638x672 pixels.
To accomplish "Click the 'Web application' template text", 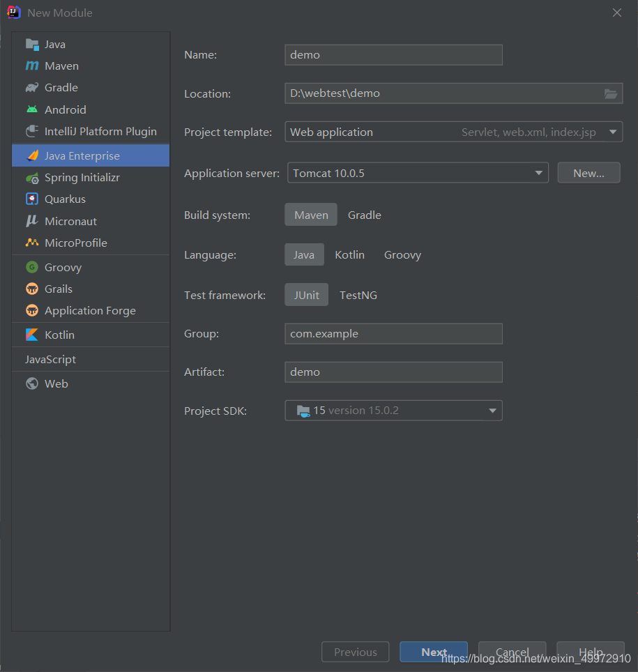I will click(x=331, y=132).
